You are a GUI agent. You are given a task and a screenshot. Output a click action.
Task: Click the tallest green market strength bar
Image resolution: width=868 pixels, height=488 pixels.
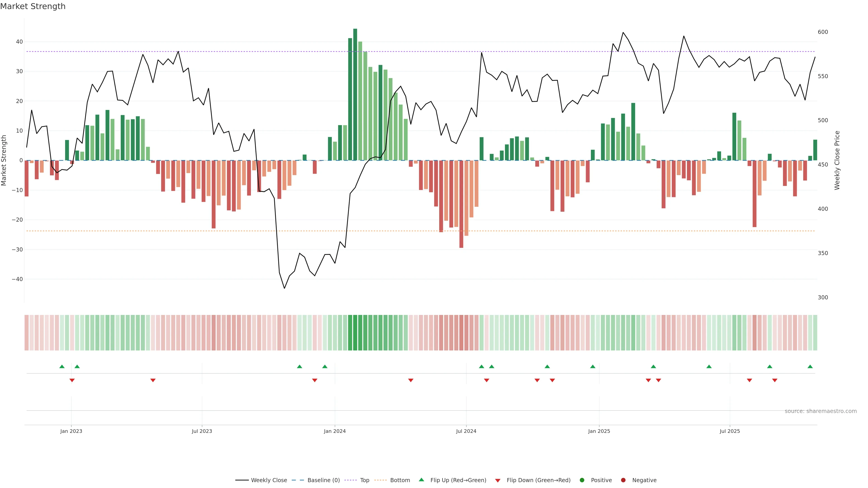point(355,94)
